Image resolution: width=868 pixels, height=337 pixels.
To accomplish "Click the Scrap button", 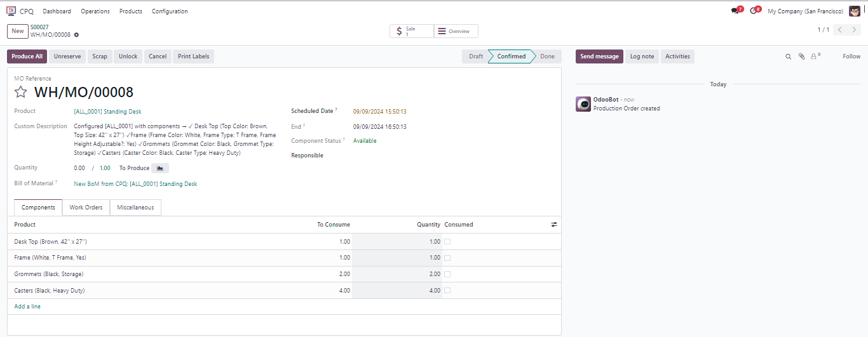I will (100, 56).
